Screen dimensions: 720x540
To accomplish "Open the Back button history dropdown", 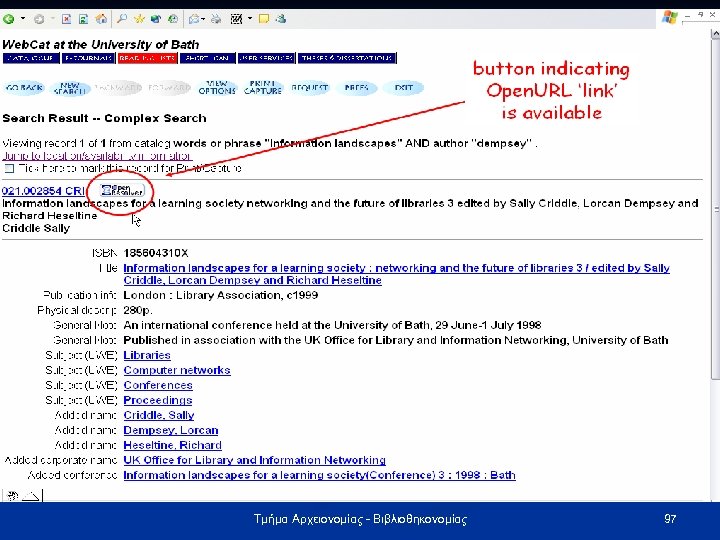I will 22,19.
